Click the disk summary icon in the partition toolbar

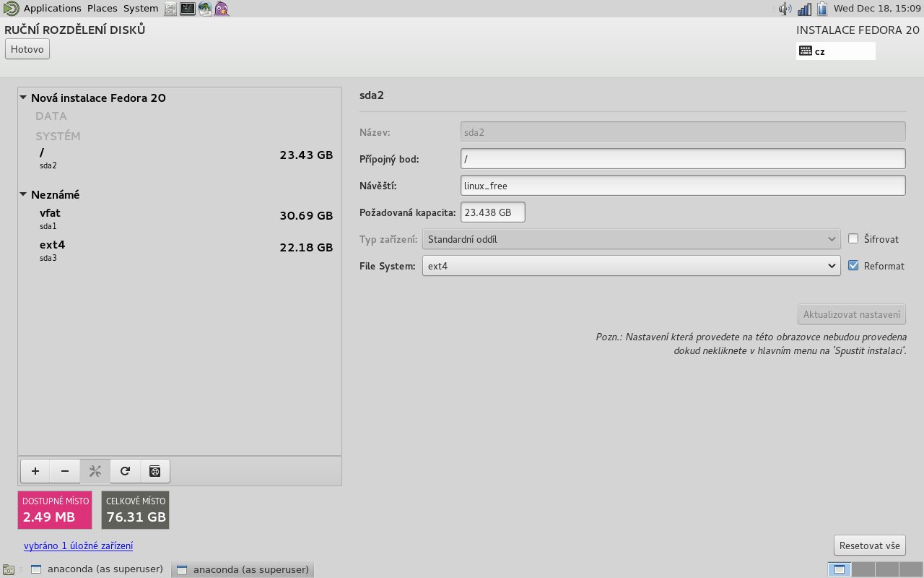click(x=154, y=471)
